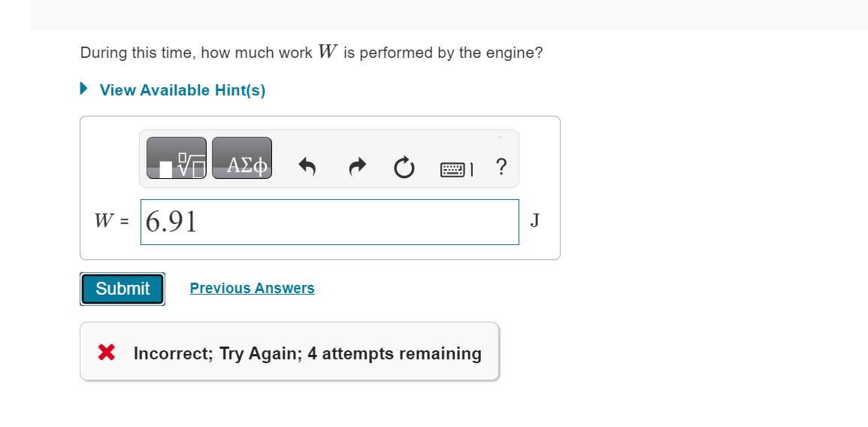Image resolution: width=868 pixels, height=427 pixels.
Task: Show keyboard shortcuts via the keyboard icon
Action: 457,169
